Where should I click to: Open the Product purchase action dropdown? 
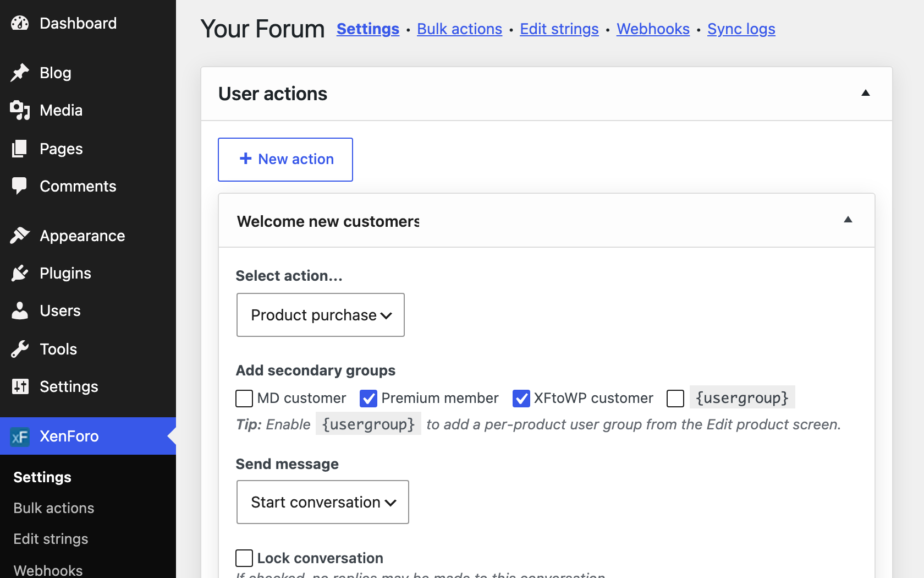point(321,315)
